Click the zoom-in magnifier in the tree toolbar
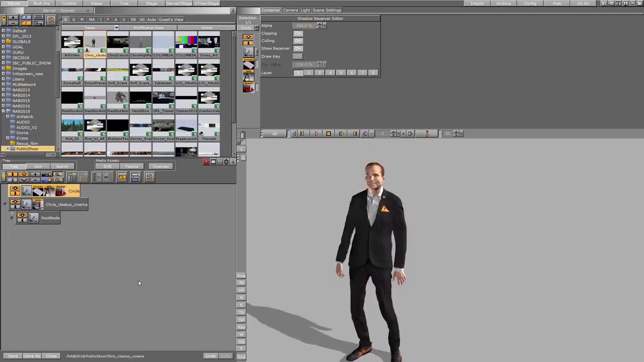644x362 pixels. tap(58, 174)
